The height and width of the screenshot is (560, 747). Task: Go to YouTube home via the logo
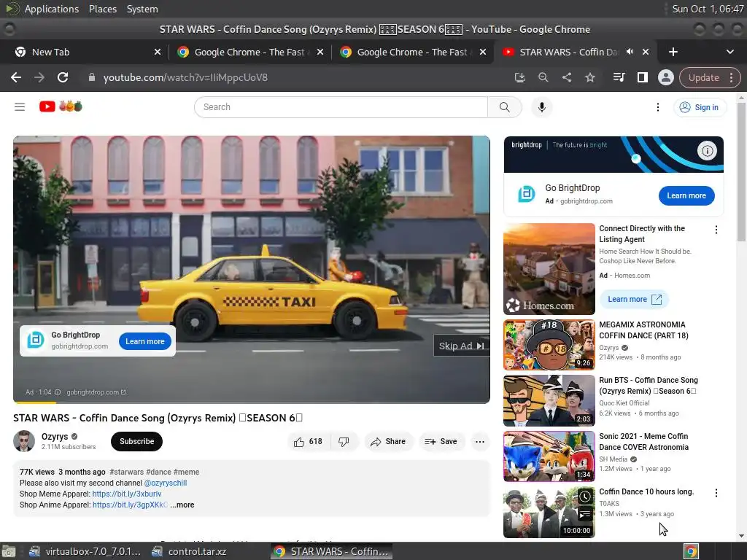coord(61,106)
